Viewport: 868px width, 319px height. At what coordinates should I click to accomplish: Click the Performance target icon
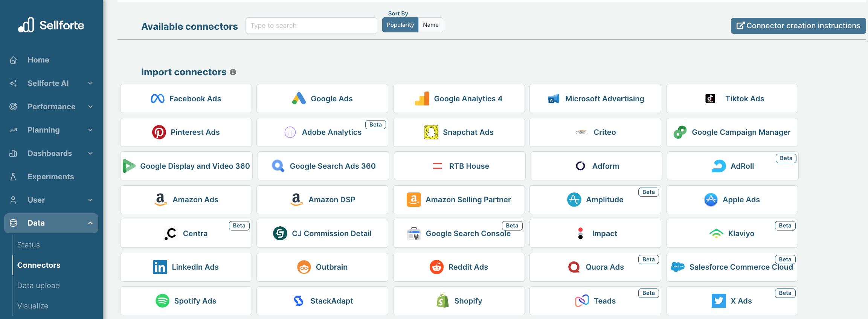point(13,107)
